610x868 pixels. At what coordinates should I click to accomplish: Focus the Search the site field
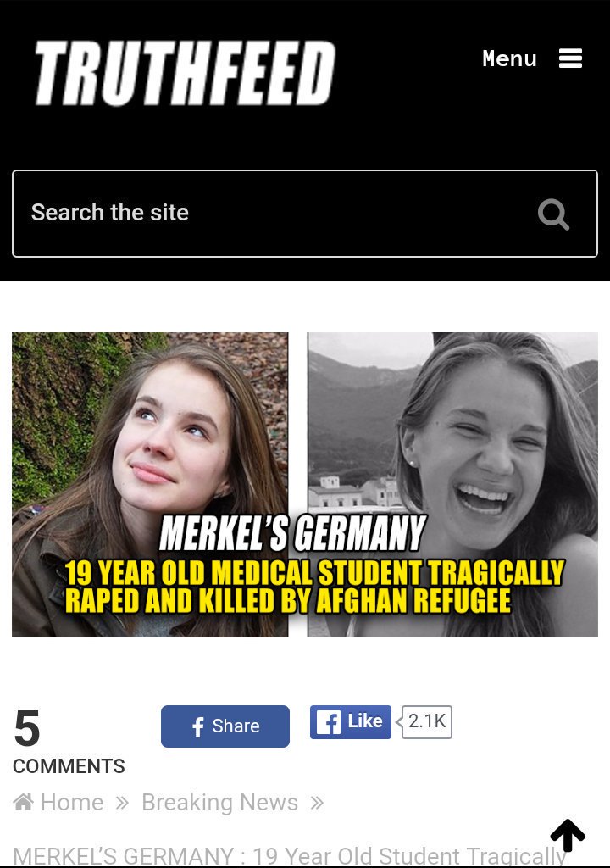(x=305, y=214)
